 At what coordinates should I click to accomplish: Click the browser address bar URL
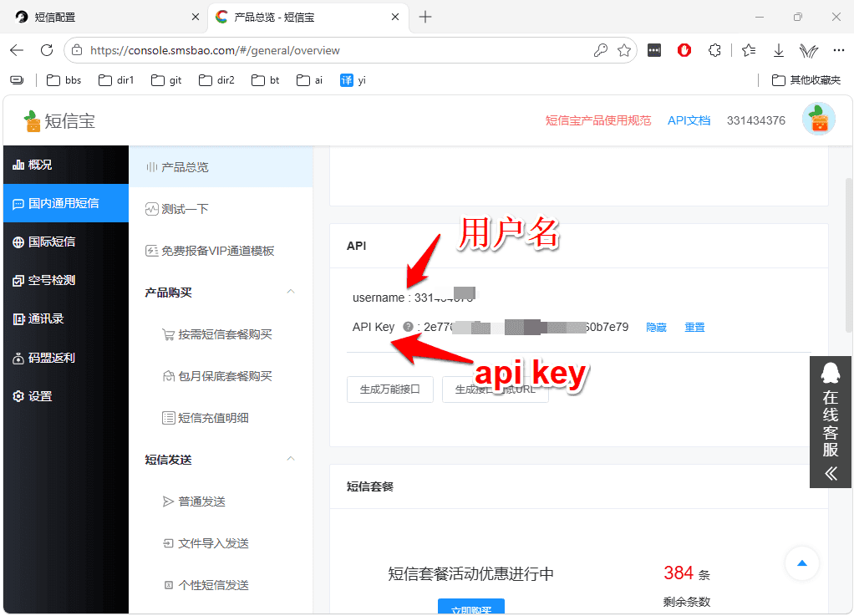(x=215, y=51)
